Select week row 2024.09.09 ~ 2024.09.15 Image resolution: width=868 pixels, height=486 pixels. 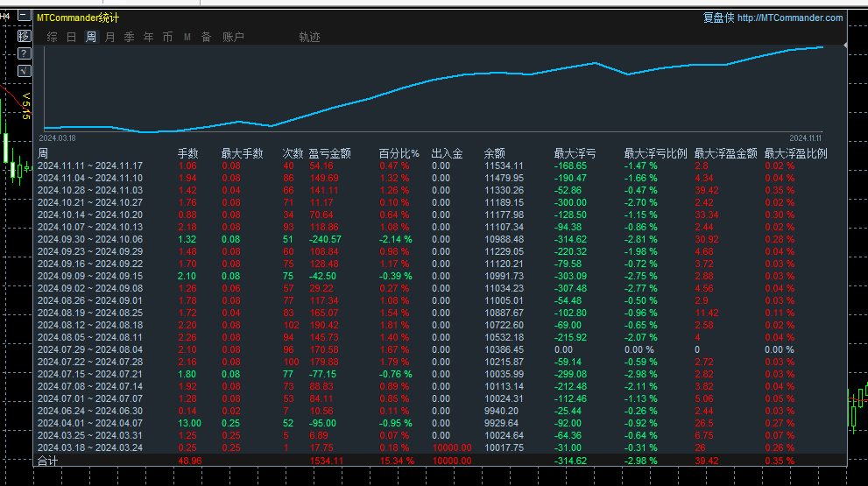440,276
